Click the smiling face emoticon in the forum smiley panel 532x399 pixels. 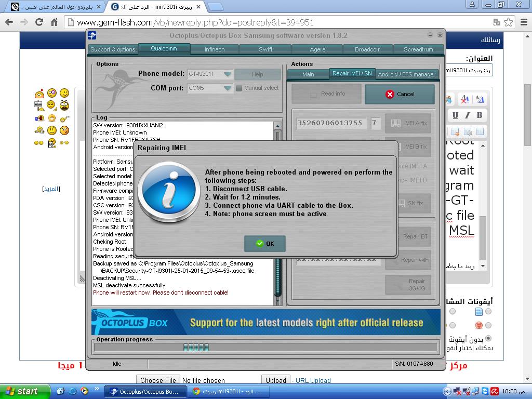click(x=64, y=93)
